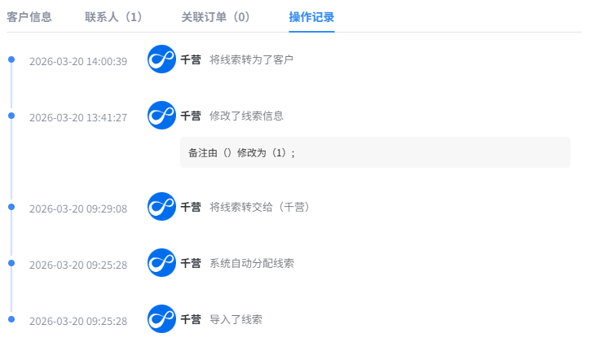This screenshot has height=364, width=595.
Task: Click the 备注由（）修改为（1） detail box
Action: [x=375, y=152]
